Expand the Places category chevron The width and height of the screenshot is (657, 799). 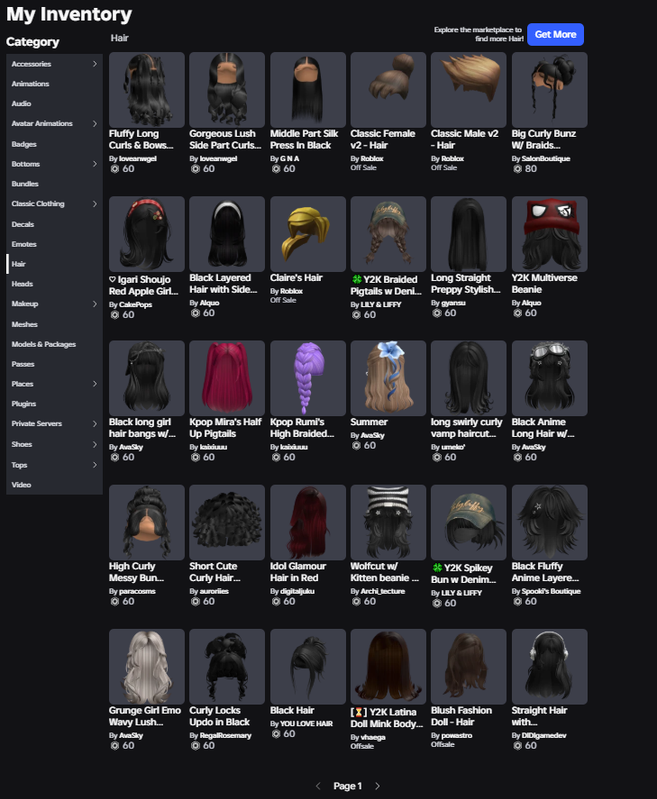[95, 384]
